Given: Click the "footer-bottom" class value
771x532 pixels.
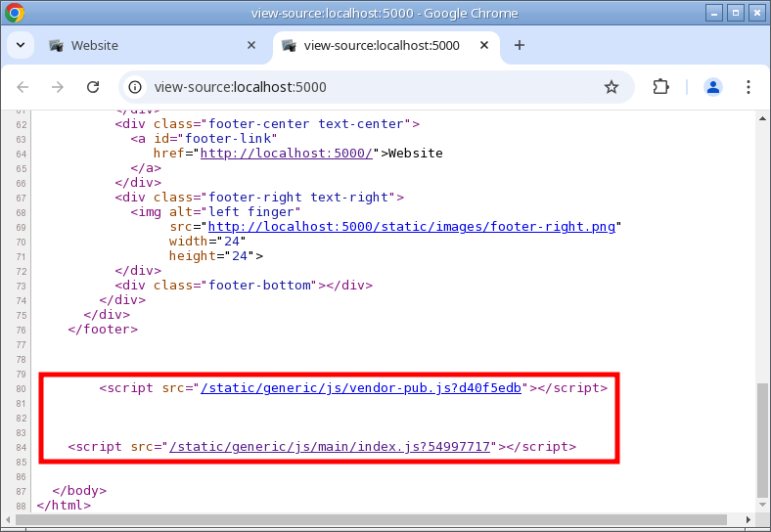Looking at the screenshot, I should click(x=259, y=286).
